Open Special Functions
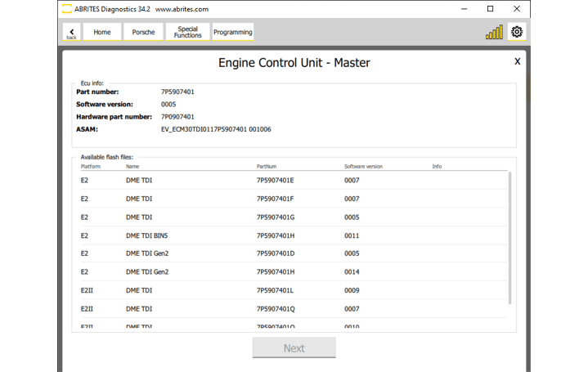This screenshot has width=588, height=372. [187, 32]
